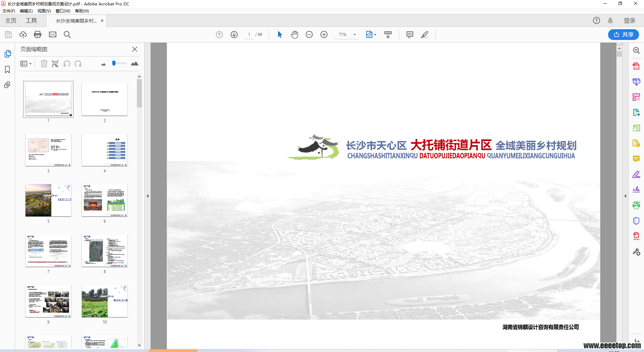Screen dimensions: 644x352
Task: Open Comment tool in right pane
Action: coord(636,159)
